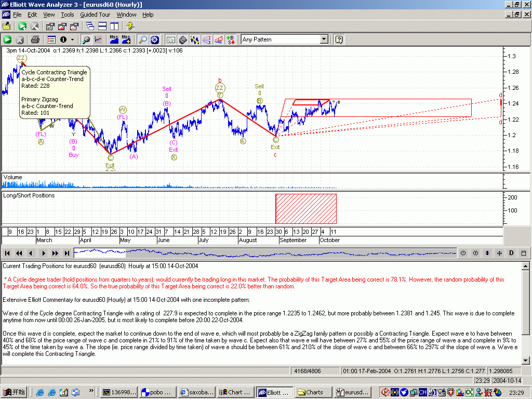The height and width of the screenshot is (399, 532).
Task: Click the zoom in circle button
Action: click(475, 253)
